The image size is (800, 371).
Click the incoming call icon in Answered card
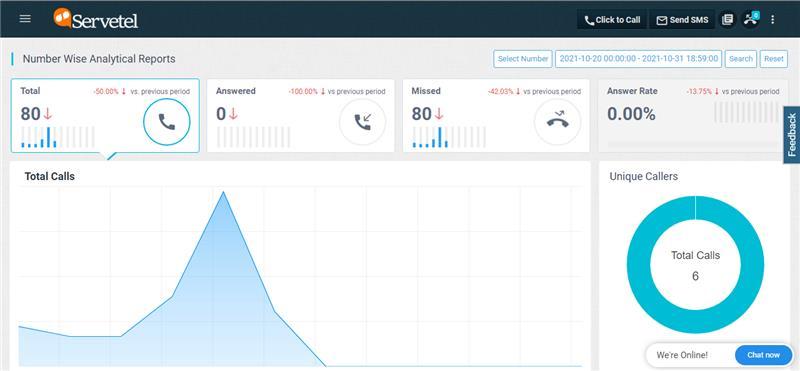tap(362, 122)
